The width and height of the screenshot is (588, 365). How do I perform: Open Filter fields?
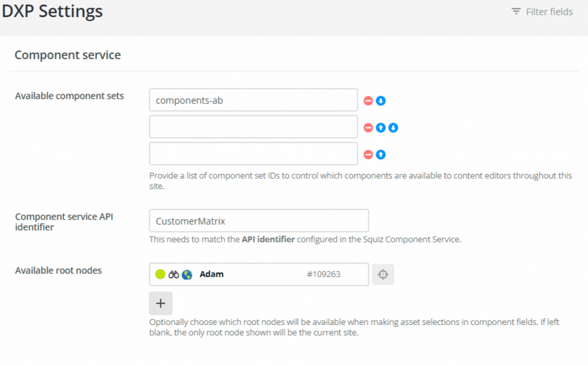(x=549, y=11)
